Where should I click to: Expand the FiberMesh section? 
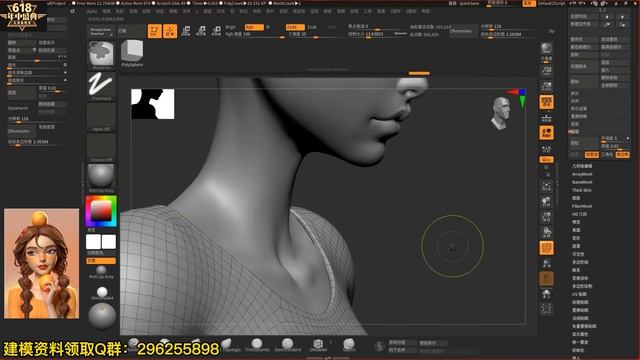coord(582,206)
